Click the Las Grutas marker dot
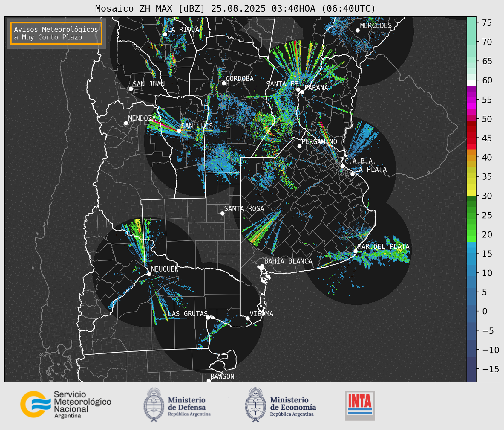Image resolution: width=504 pixels, height=430 pixels. point(208,317)
